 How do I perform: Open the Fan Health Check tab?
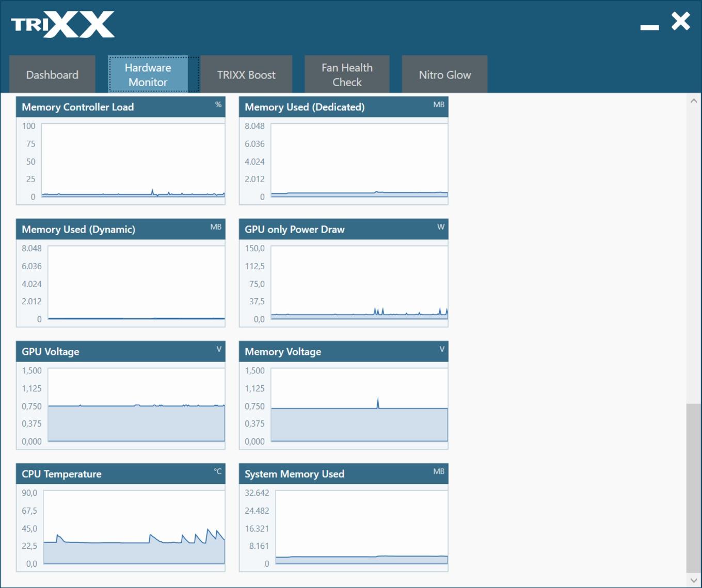click(347, 74)
